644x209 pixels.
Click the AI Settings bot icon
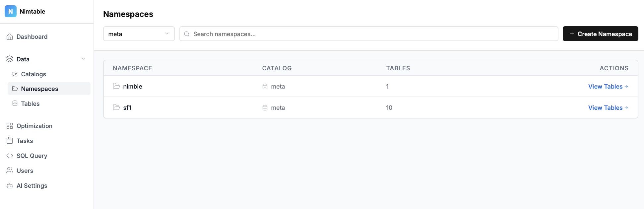click(10, 186)
